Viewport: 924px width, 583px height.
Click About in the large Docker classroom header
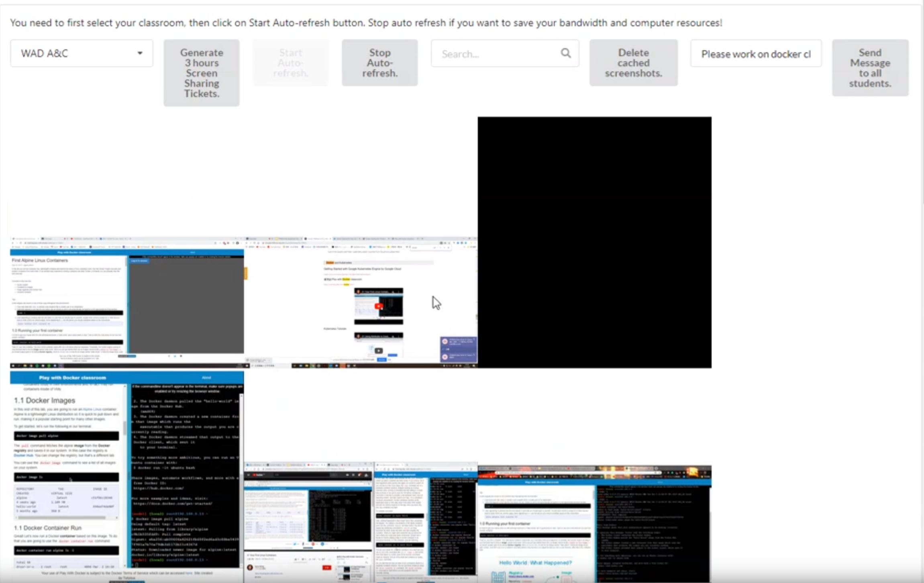pos(206,378)
